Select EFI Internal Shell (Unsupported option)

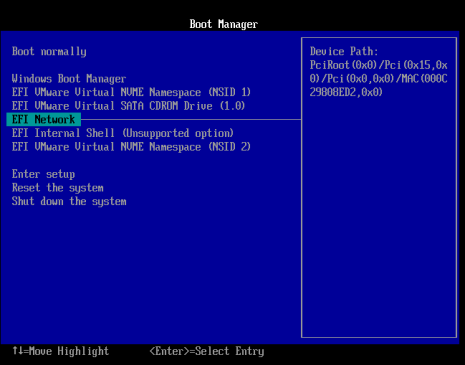pos(123,133)
